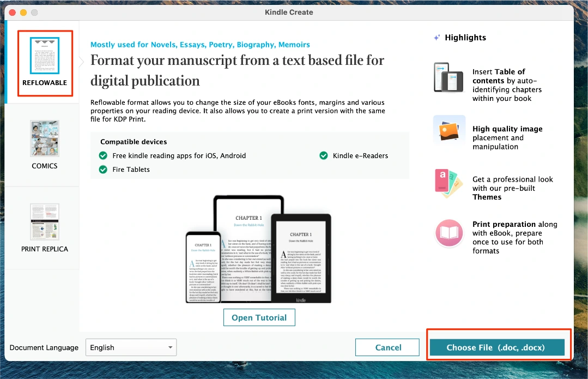Click the 'Format your manuscript' headline

[238, 70]
